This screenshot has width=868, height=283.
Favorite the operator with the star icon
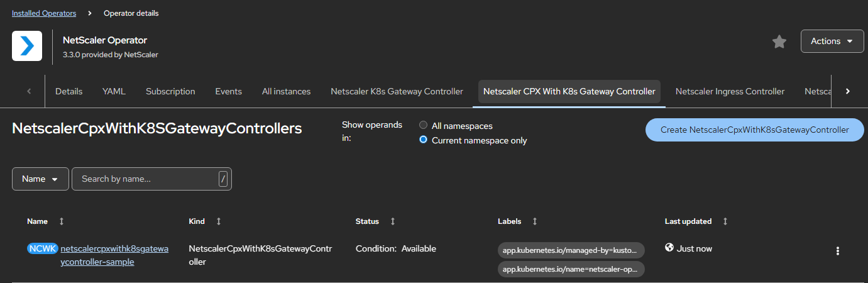tap(779, 42)
